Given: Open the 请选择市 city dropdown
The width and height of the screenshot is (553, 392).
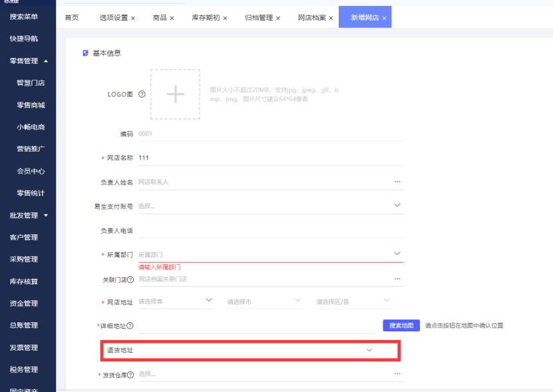Looking at the screenshot, I should click(x=298, y=301).
